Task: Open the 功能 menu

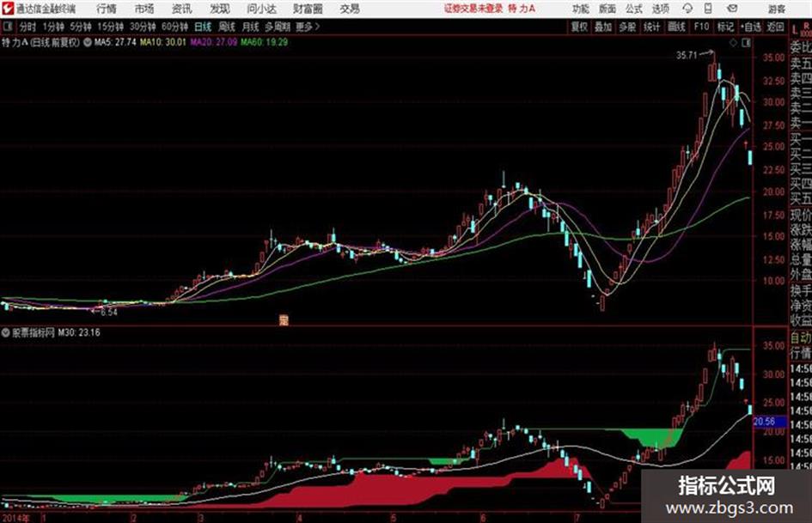Action: (x=581, y=9)
